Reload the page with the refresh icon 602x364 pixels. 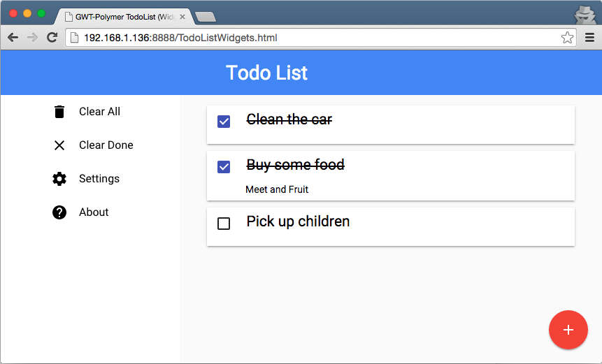coord(52,38)
